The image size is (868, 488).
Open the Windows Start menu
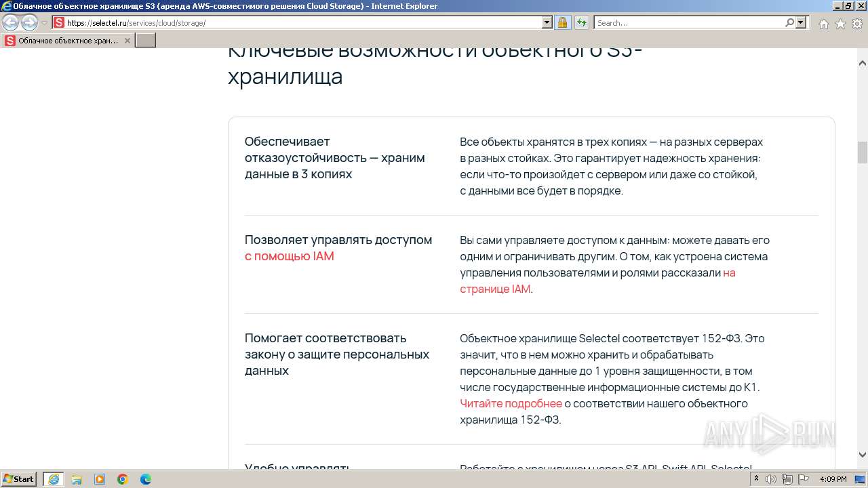[x=19, y=479]
